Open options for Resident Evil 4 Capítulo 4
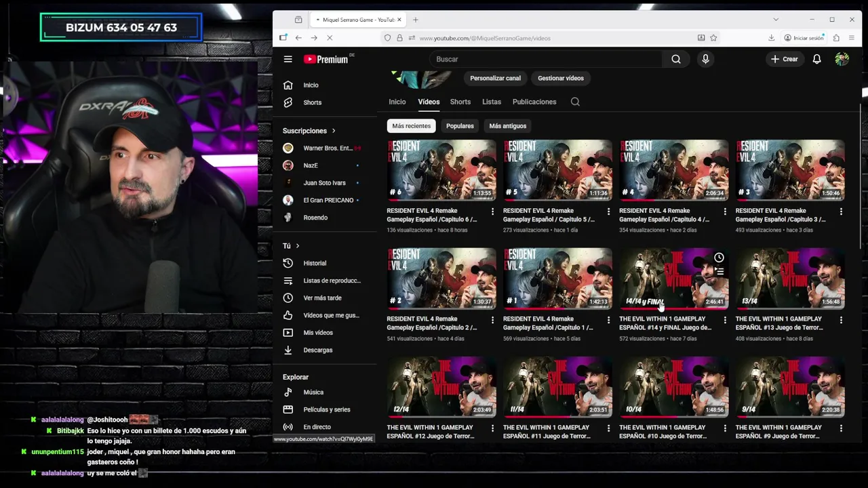 click(725, 211)
